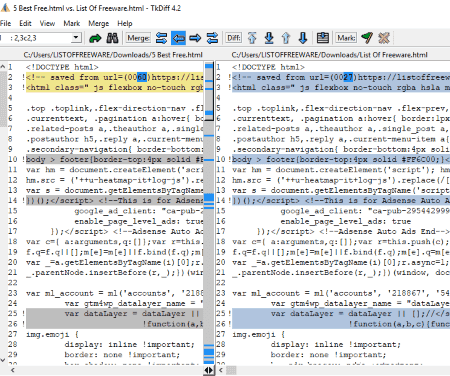Open the View menu
450x376 pixels.
click(47, 23)
